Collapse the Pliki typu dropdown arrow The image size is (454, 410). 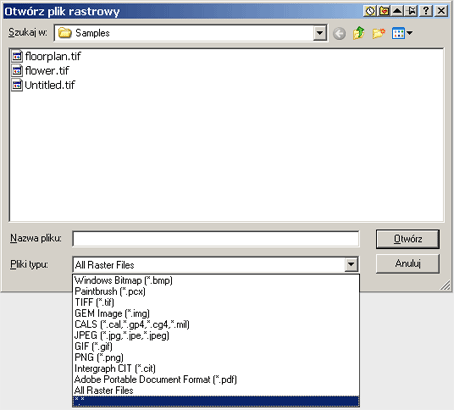351,265
